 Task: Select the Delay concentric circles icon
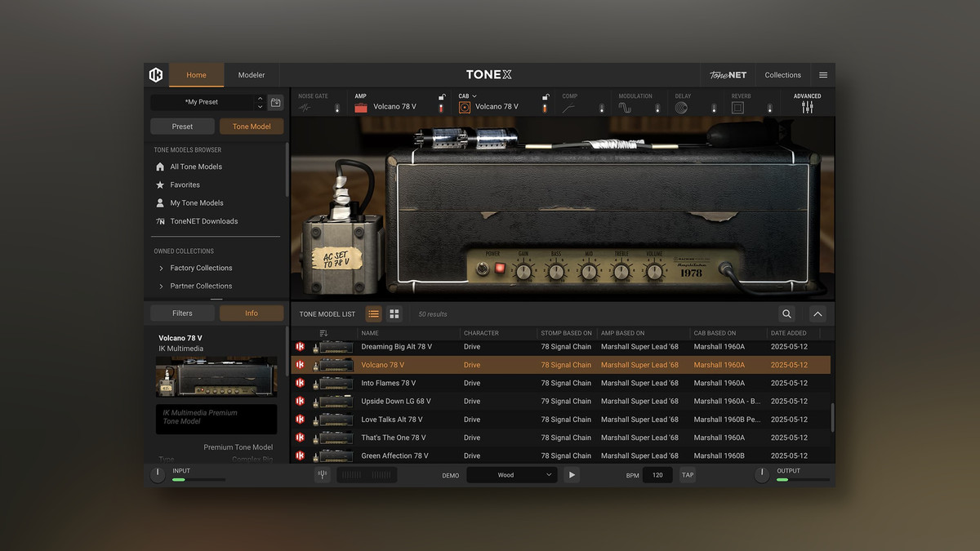click(681, 107)
